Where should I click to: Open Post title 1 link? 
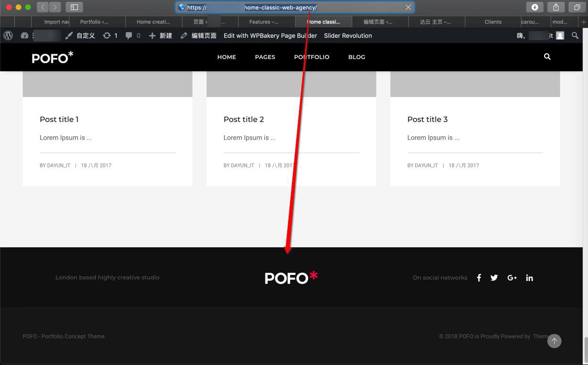[59, 119]
